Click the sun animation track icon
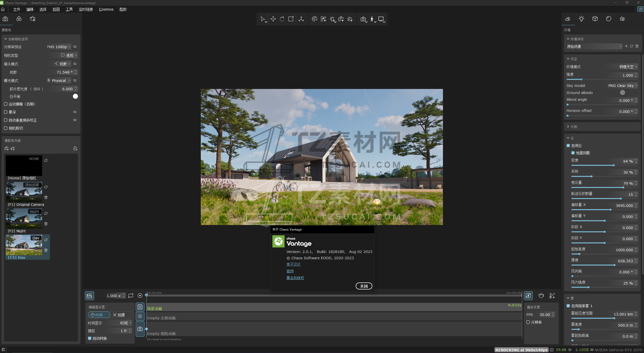The width and height of the screenshot is (644, 353). (140, 316)
